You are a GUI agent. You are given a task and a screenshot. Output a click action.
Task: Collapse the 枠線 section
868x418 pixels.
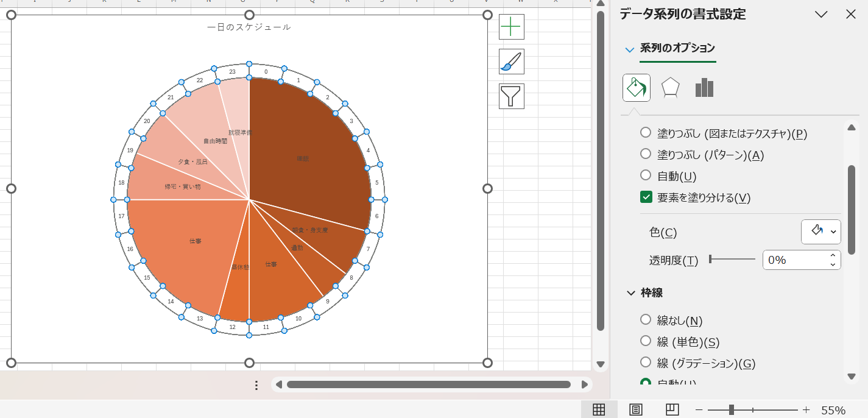pos(631,293)
